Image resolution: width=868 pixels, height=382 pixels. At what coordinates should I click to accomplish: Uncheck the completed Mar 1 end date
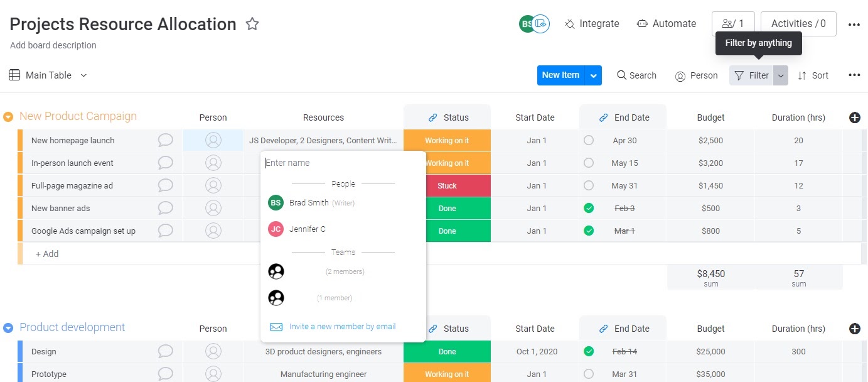(x=589, y=231)
